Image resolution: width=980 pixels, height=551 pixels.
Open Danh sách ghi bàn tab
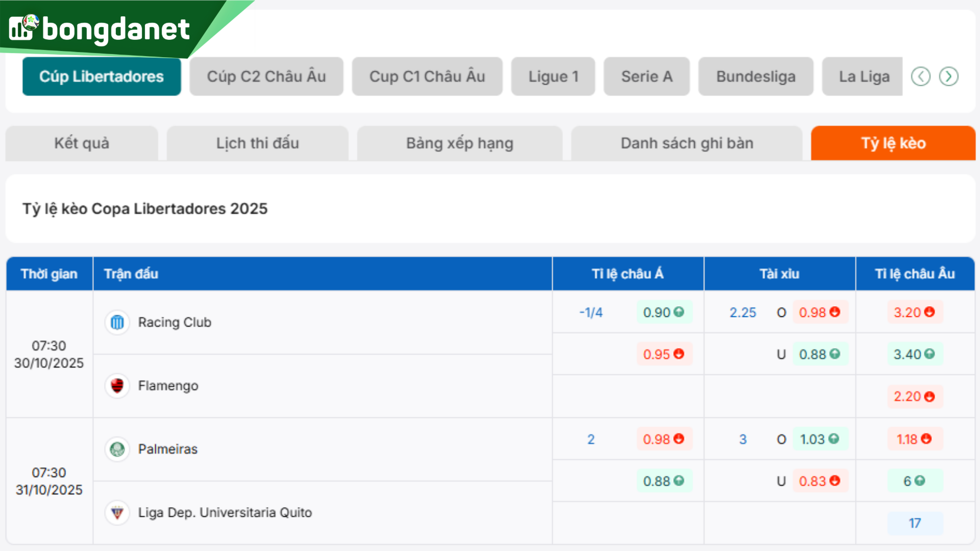click(x=687, y=143)
